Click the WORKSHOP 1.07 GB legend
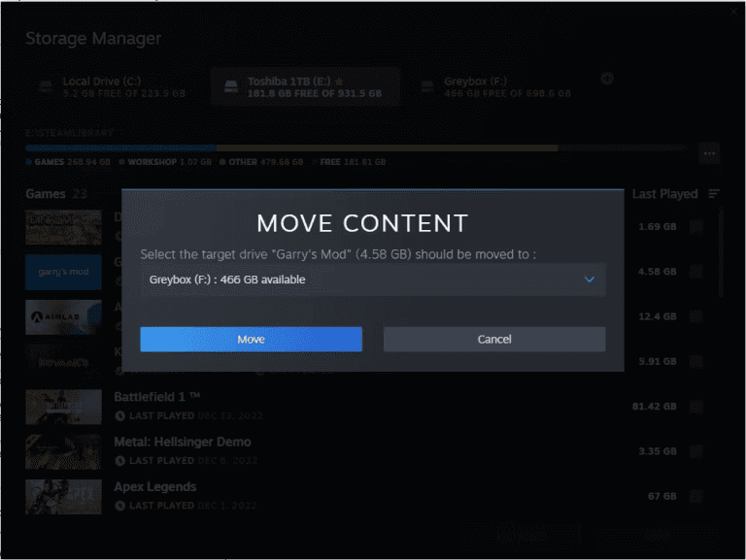Viewport: 746px width, 560px height. 165,162
